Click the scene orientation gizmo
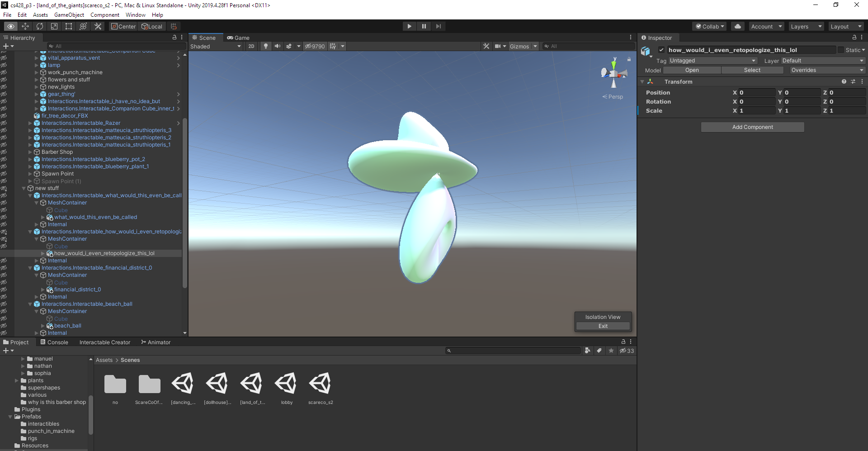 pyautogui.click(x=613, y=74)
